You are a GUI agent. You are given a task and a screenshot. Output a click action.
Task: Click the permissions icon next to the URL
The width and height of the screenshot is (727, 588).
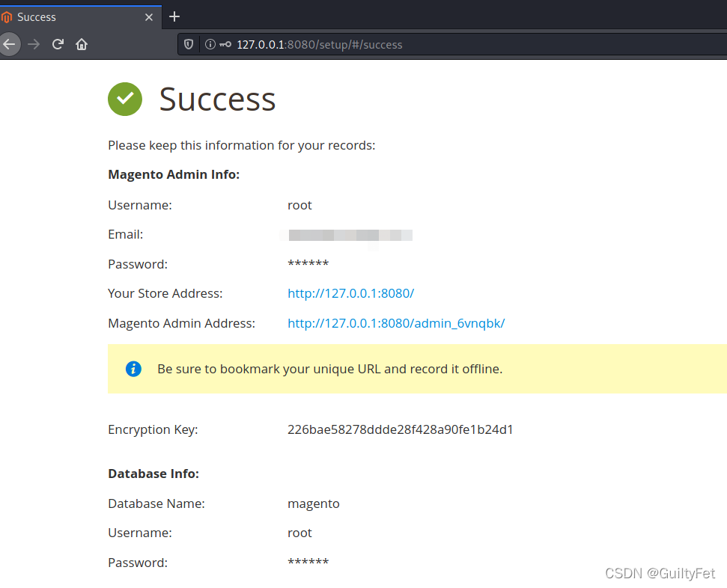click(x=224, y=44)
